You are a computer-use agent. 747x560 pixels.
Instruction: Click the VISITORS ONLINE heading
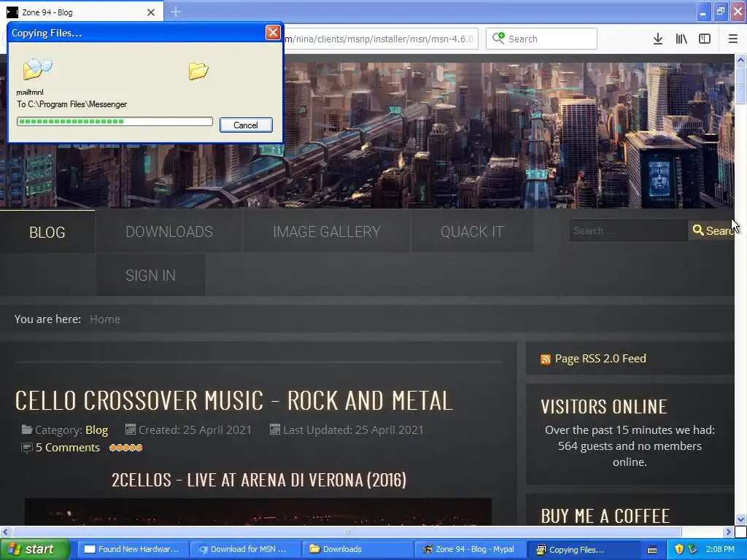click(x=604, y=407)
